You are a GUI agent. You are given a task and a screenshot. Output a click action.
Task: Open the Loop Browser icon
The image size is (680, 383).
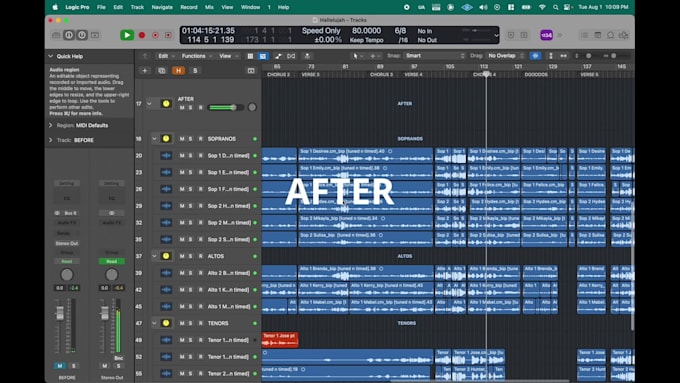610,35
